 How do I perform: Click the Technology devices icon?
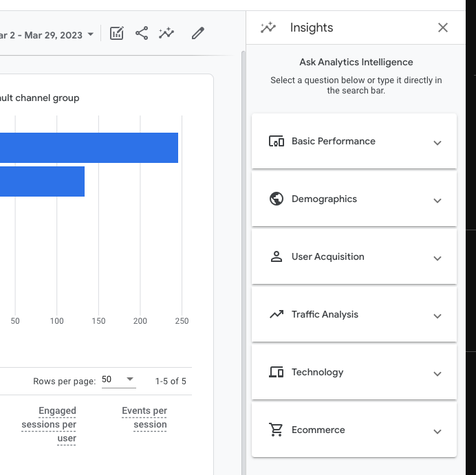(x=277, y=372)
